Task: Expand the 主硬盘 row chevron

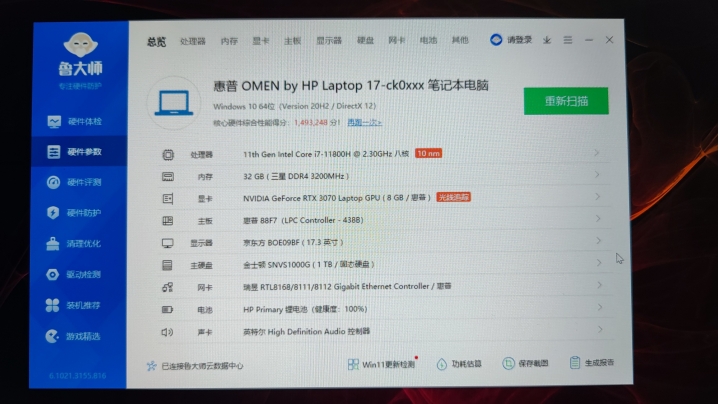Action: (599, 263)
